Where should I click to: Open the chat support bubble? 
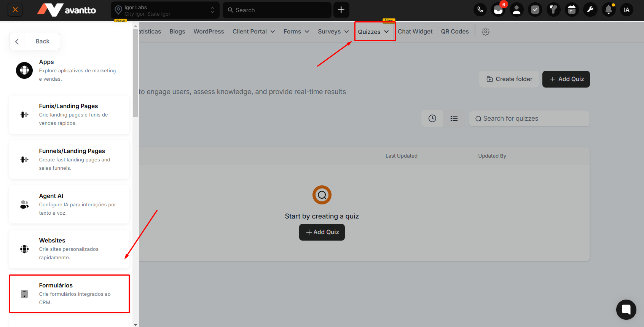(x=626, y=309)
